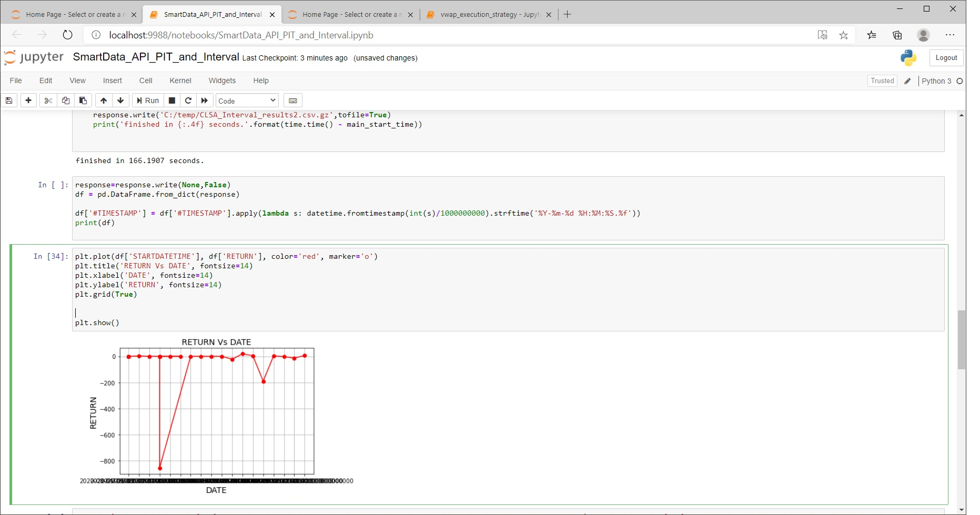
Task: Open the Edit menu
Action: tap(46, 80)
